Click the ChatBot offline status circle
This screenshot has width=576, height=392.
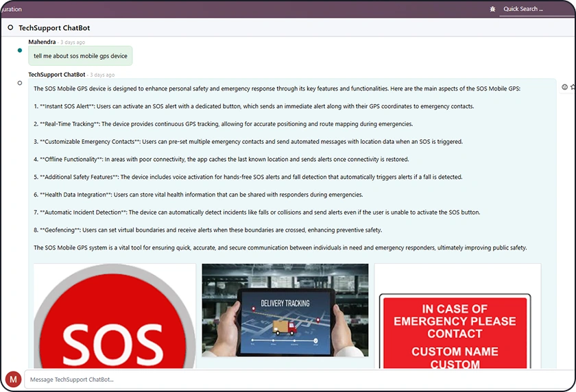20,83
